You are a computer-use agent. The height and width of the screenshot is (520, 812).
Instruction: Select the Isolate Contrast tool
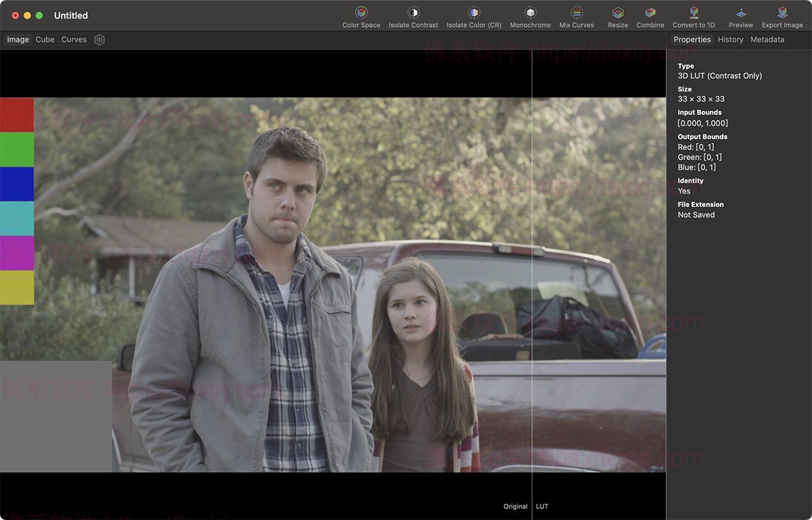[x=413, y=13]
